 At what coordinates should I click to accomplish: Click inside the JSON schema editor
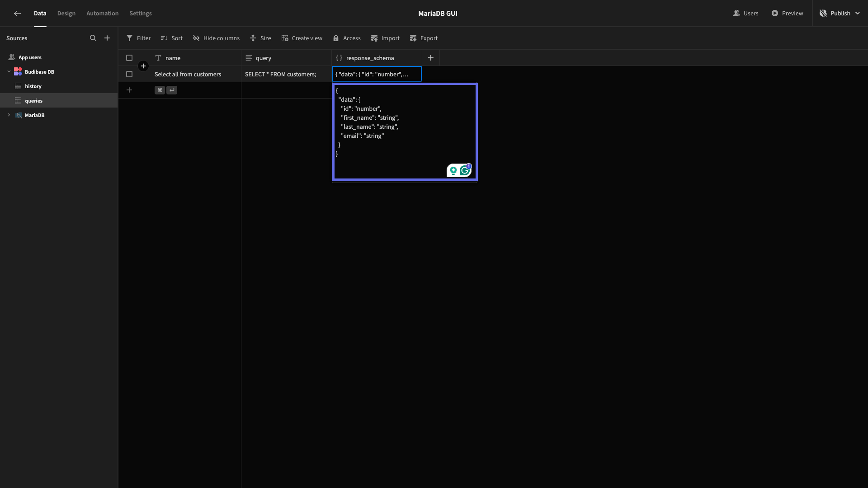click(405, 131)
